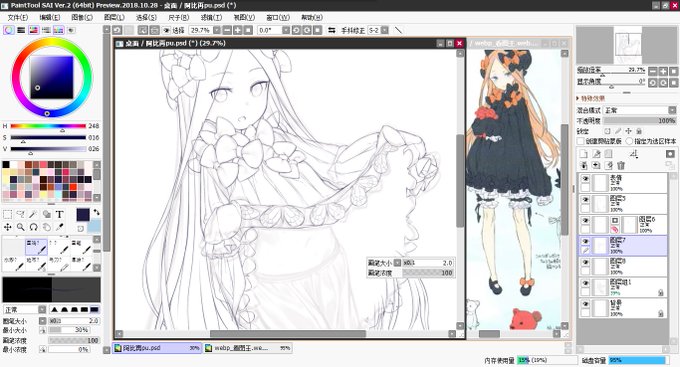Select the lasso selection tool

(x=20, y=214)
